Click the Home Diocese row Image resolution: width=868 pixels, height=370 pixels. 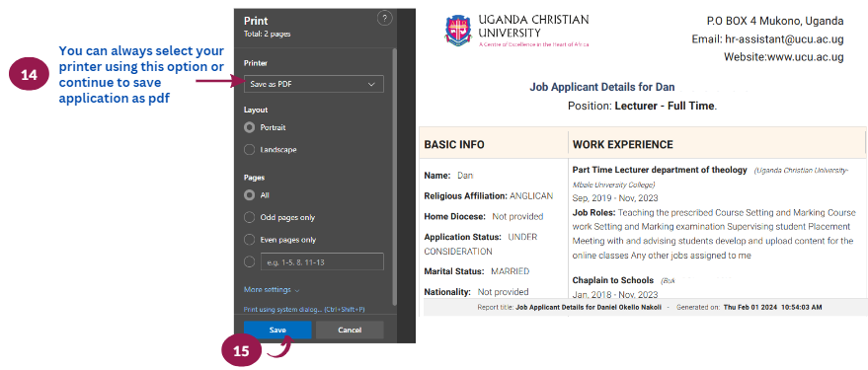483,217
